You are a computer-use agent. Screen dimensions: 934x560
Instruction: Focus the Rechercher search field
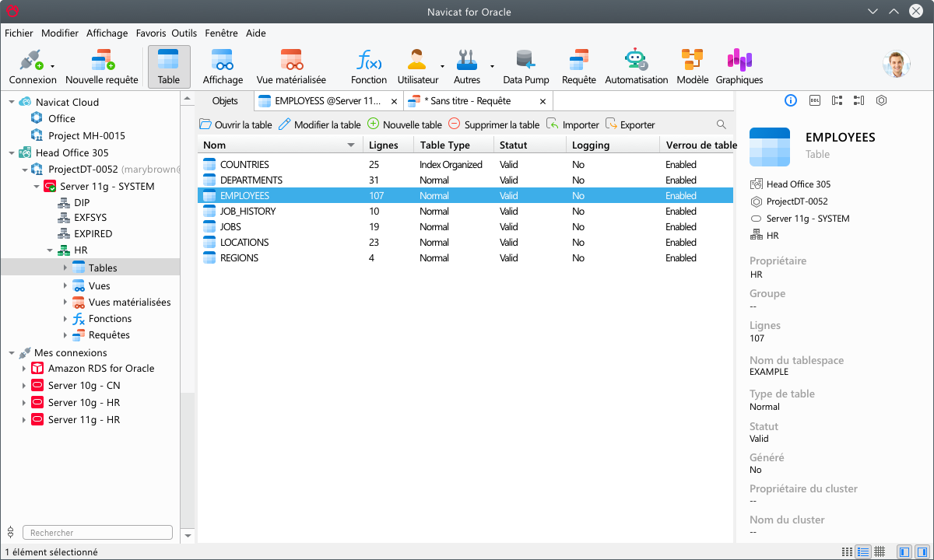tap(97, 533)
